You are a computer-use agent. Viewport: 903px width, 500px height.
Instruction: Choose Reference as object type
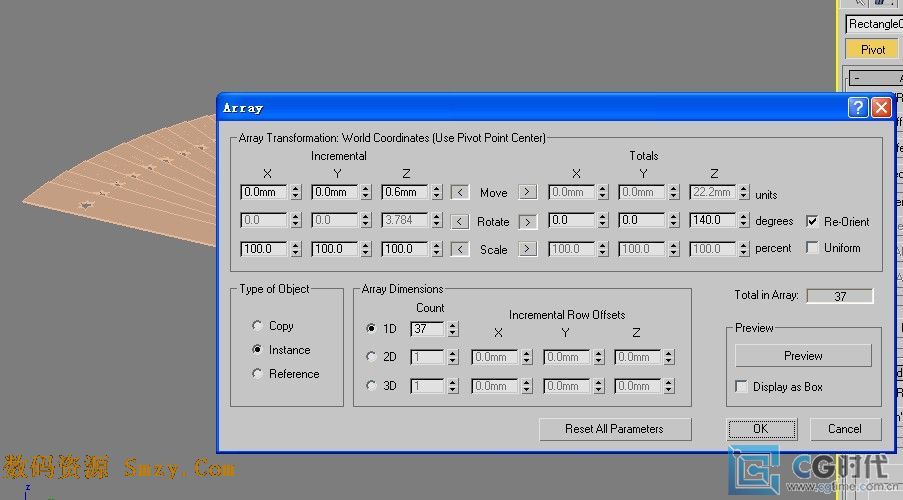(258, 374)
